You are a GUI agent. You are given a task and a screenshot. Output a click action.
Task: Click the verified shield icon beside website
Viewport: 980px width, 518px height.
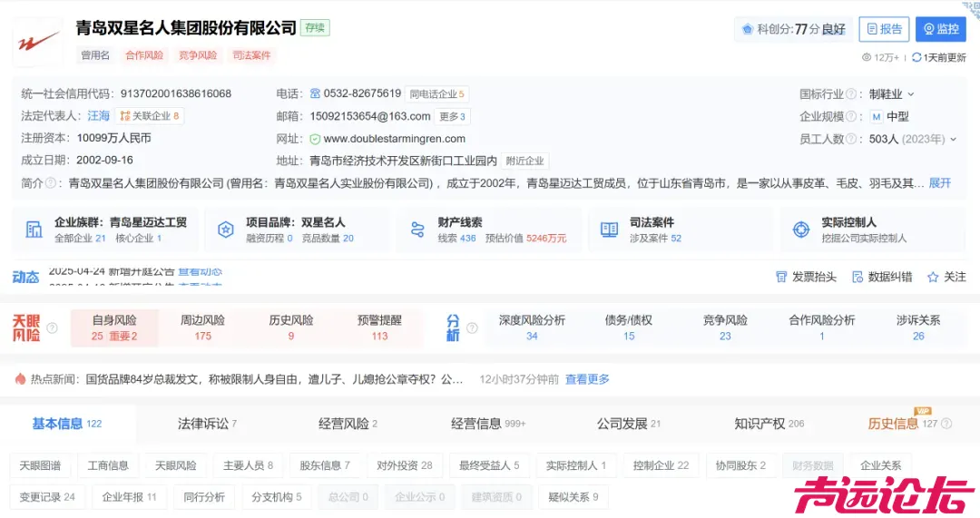[315, 139]
